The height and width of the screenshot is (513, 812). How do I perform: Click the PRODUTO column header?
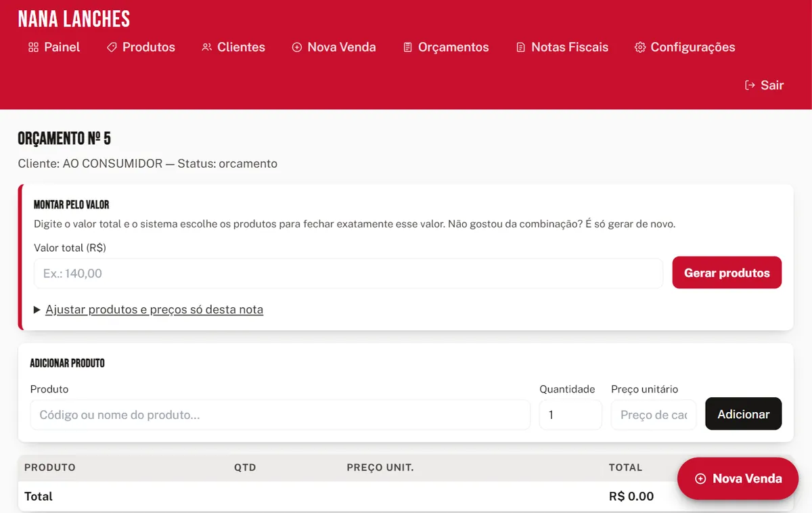(50, 468)
